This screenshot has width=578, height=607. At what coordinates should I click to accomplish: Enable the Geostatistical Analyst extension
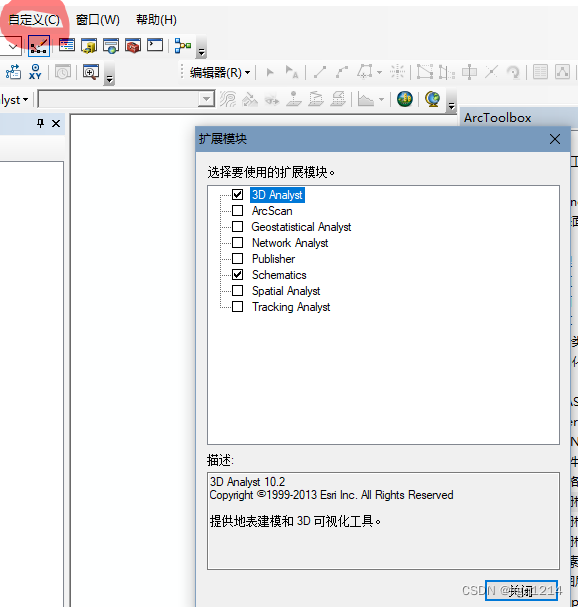click(238, 226)
